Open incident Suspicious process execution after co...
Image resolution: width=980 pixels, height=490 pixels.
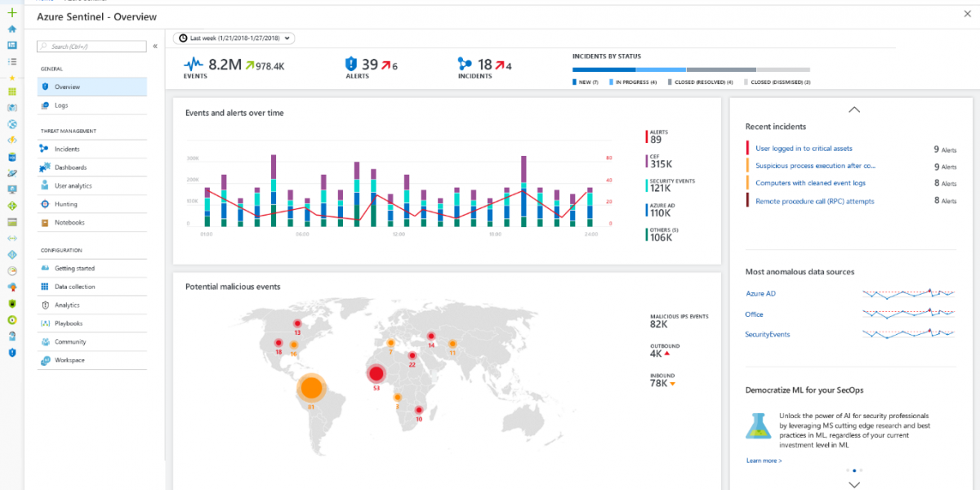pos(815,166)
